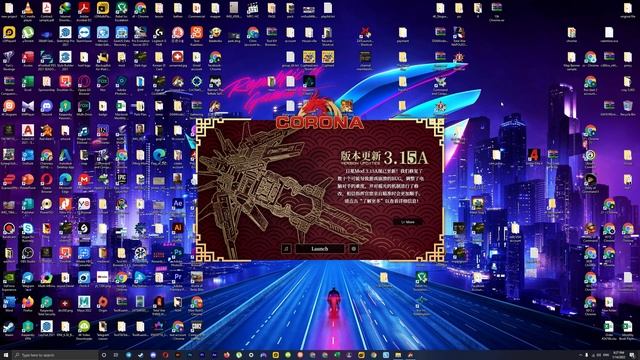Open Autodesk Desktop App icon
This screenshot has height=360, width=640.
pos(65,158)
